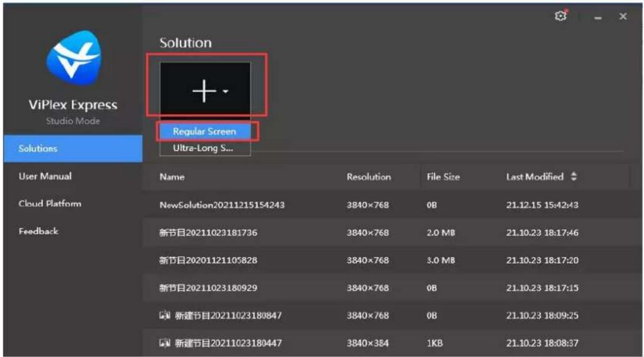
Task: Select solution 新建节目20211023180847
Action: (x=392, y=315)
